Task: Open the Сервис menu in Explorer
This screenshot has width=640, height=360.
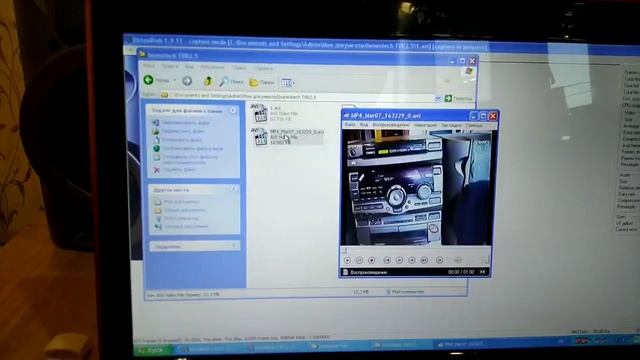Action: (x=239, y=68)
